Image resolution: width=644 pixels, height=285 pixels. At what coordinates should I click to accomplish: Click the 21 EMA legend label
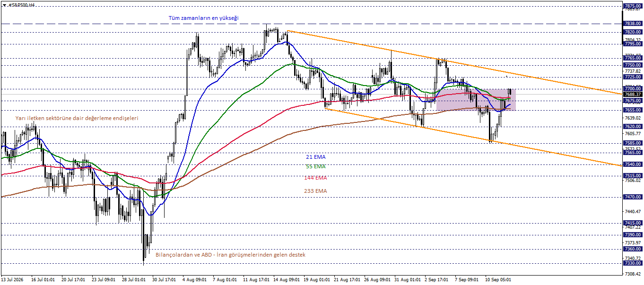(316, 157)
